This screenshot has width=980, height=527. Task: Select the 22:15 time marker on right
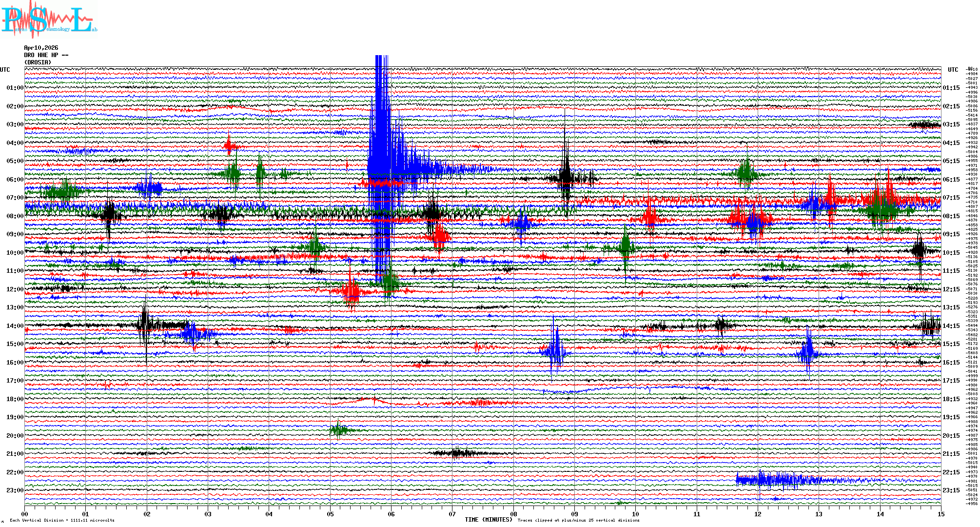(x=951, y=472)
